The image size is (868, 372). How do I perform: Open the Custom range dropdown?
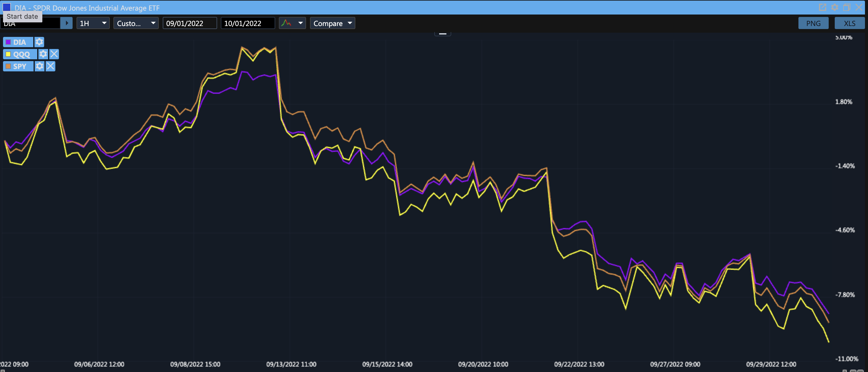pos(136,23)
